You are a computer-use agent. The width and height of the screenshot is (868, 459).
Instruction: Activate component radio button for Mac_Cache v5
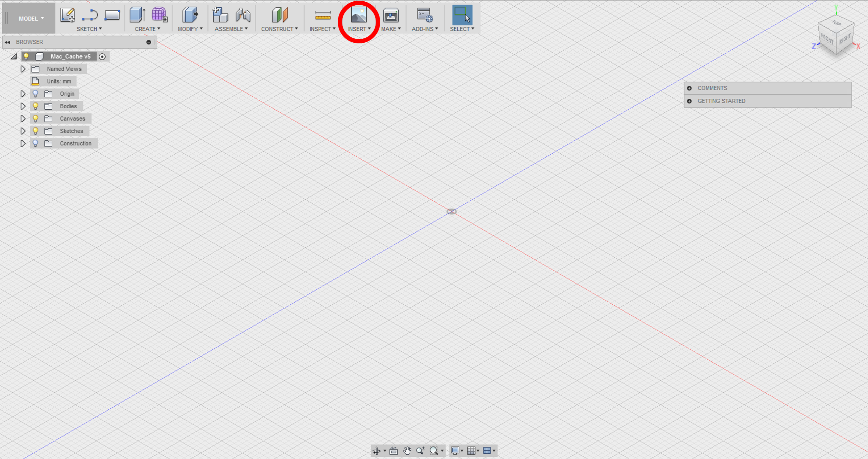102,57
